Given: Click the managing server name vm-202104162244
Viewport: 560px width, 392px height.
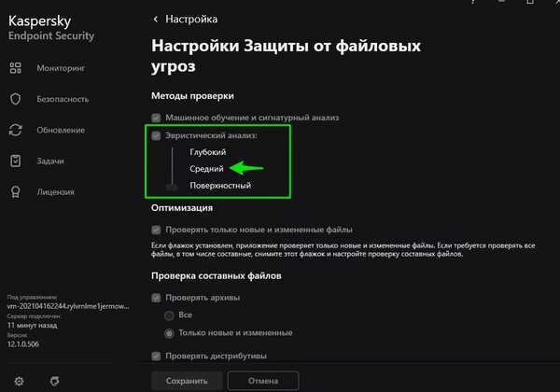Looking at the screenshot, I should tap(68, 306).
